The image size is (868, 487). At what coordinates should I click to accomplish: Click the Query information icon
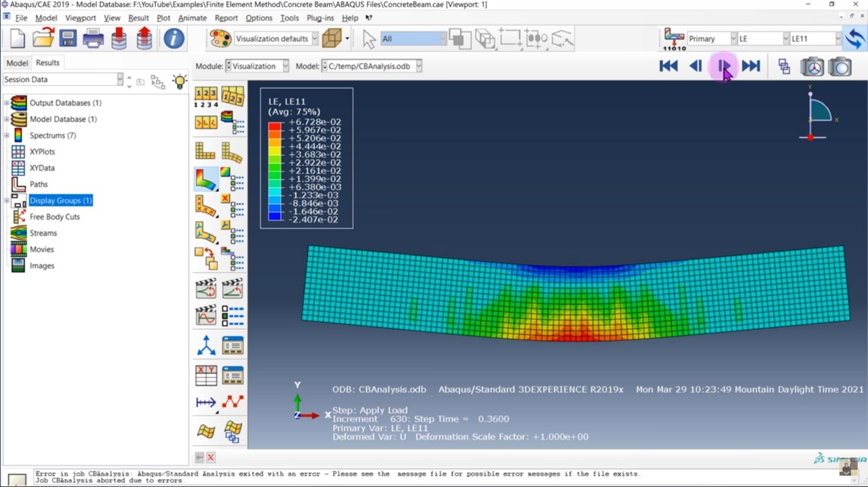174,39
